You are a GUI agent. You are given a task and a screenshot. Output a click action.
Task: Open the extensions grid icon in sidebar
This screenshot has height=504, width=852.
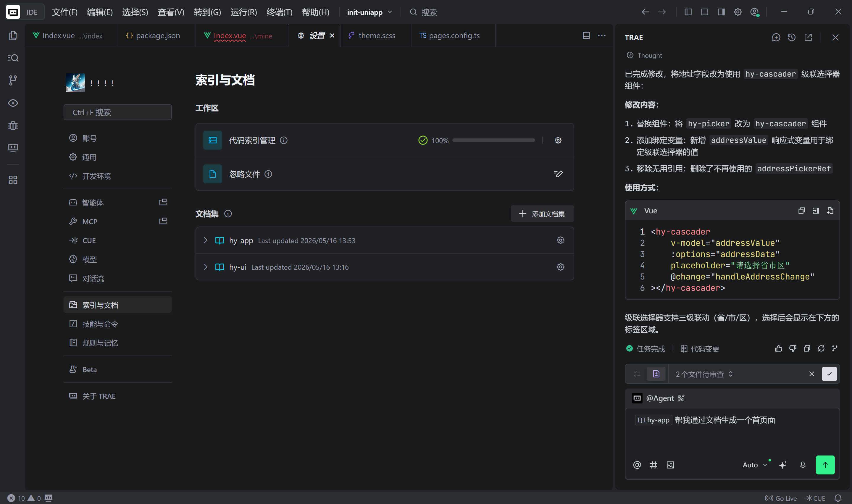pyautogui.click(x=13, y=180)
